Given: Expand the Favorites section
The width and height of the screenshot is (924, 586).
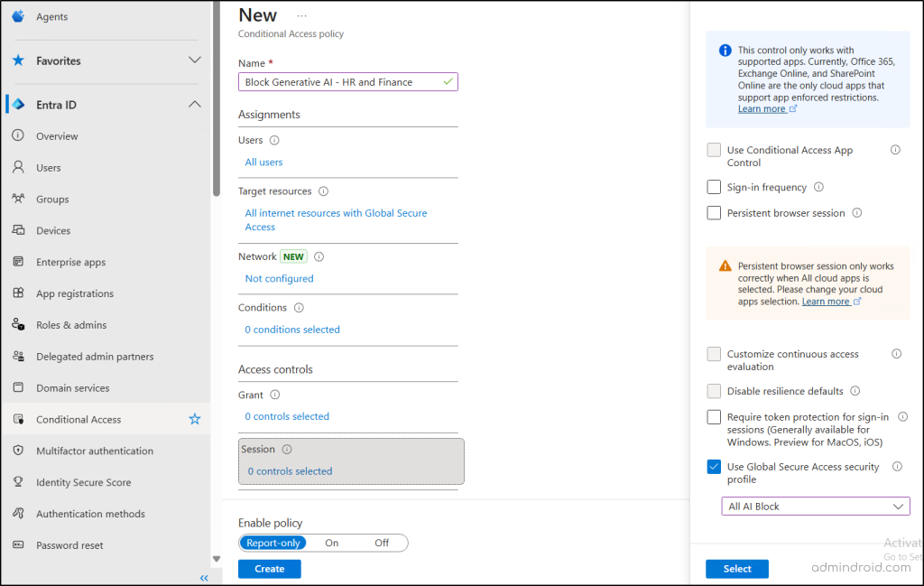Looking at the screenshot, I should tap(194, 60).
